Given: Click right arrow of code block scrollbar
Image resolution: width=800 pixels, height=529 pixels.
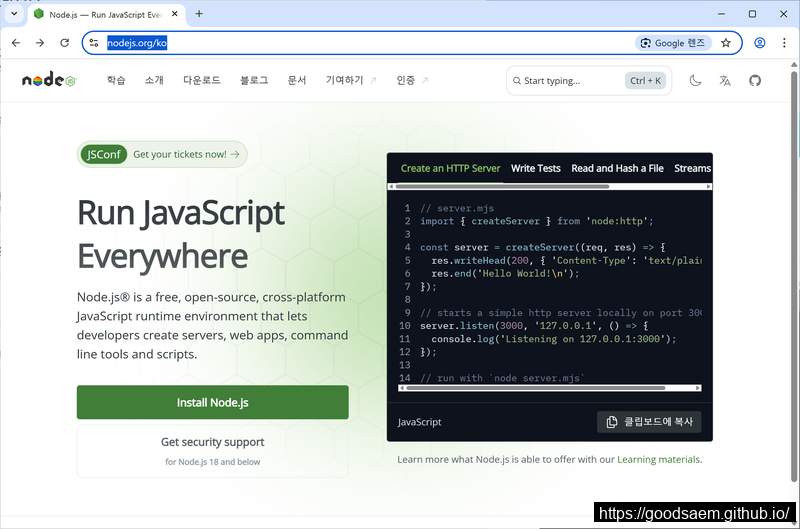Looking at the screenshot, I should [698, 388].
